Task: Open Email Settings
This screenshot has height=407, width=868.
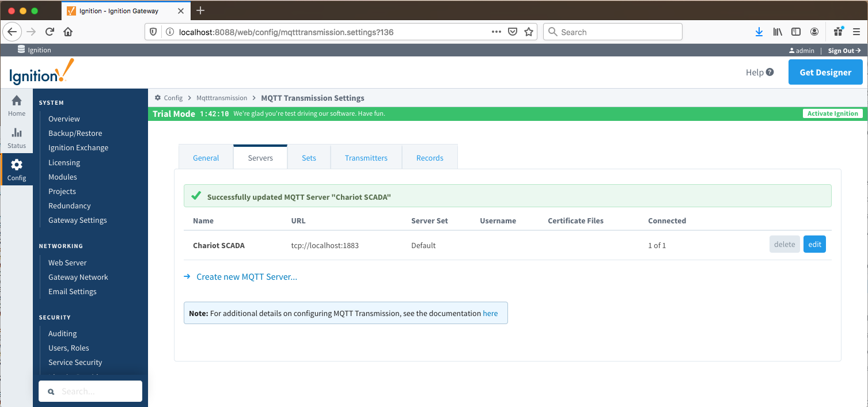Action: 73,292
